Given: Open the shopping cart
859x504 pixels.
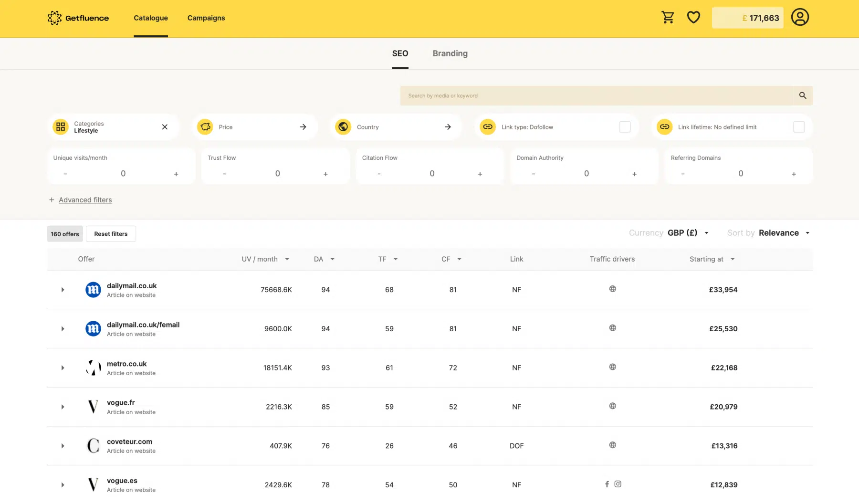Looking at the screenshot, I should [668, 18].
